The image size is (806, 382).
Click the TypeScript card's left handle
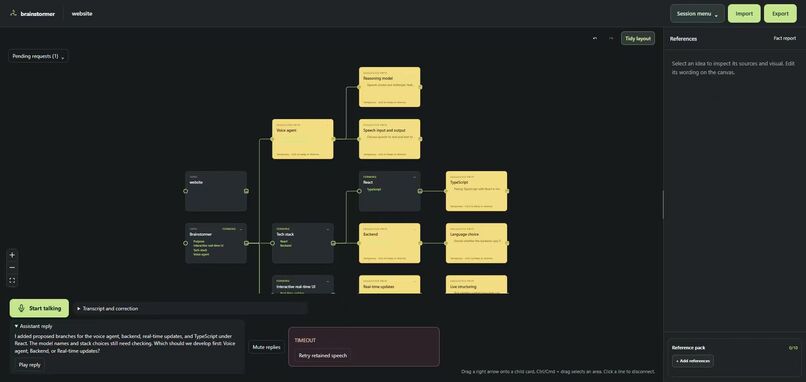point(446,191)
